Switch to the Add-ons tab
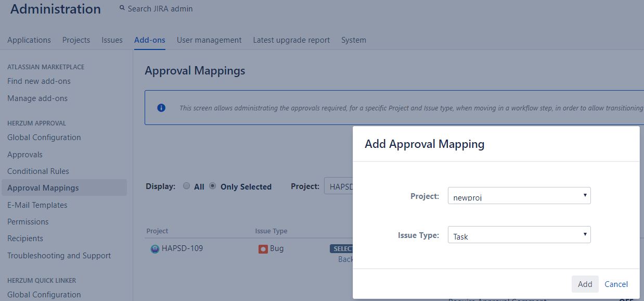The height and width of the screenshot is (301, 644). (x=150, y=40)
